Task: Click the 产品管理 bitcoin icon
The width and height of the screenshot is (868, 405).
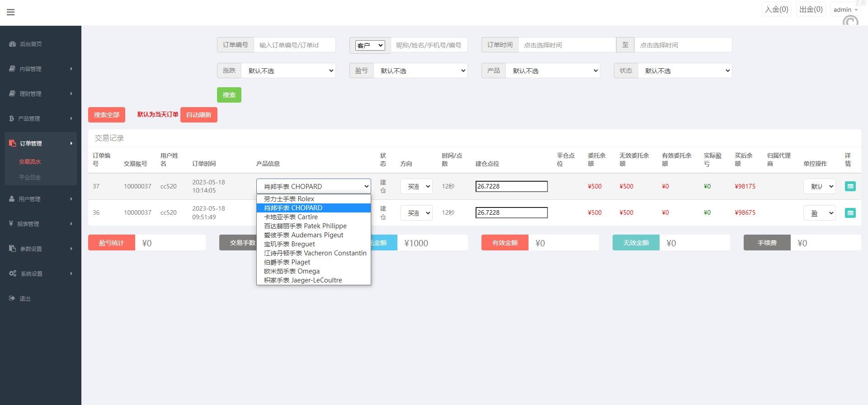Action: coord(11,118)
